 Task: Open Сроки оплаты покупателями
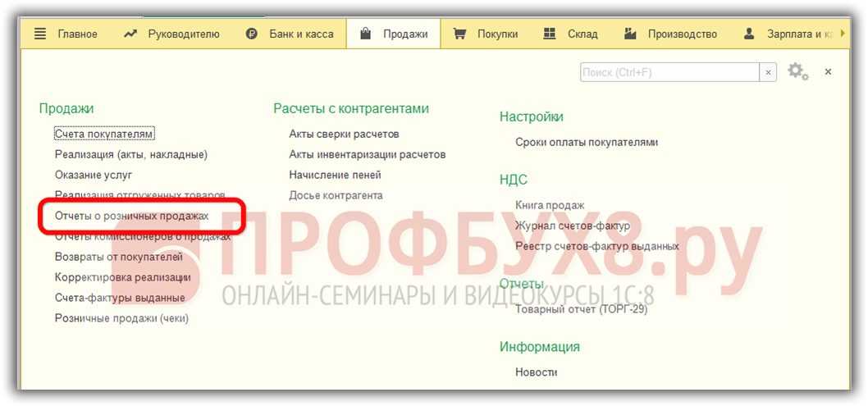click(x=587, y=142)
